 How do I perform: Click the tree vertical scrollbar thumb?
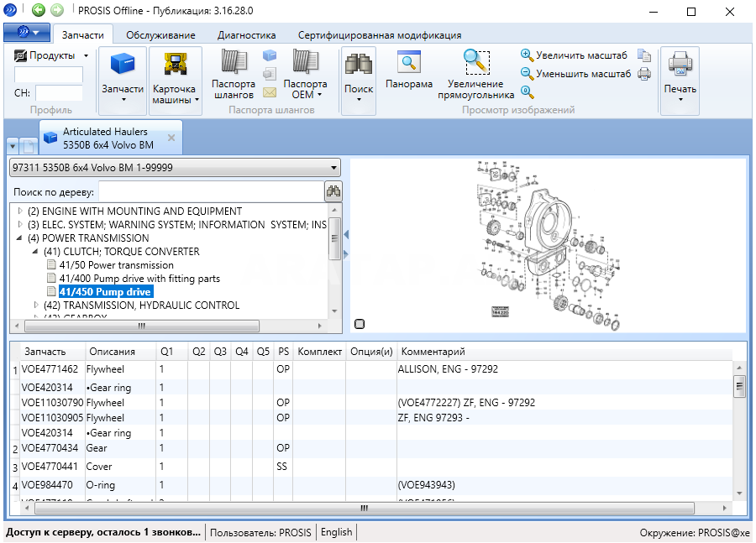(x=334, y=239)
